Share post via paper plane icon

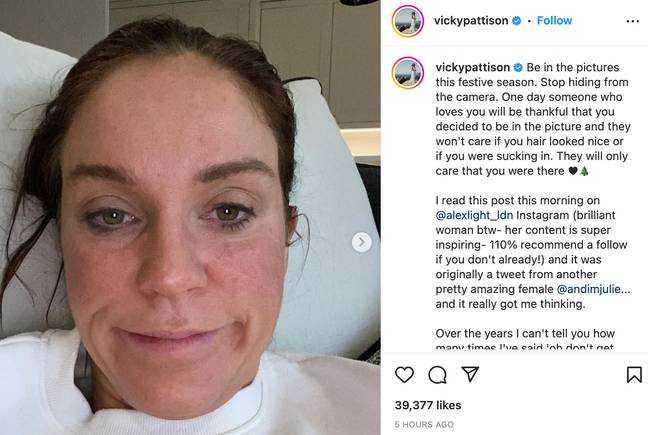click(470, 374)
